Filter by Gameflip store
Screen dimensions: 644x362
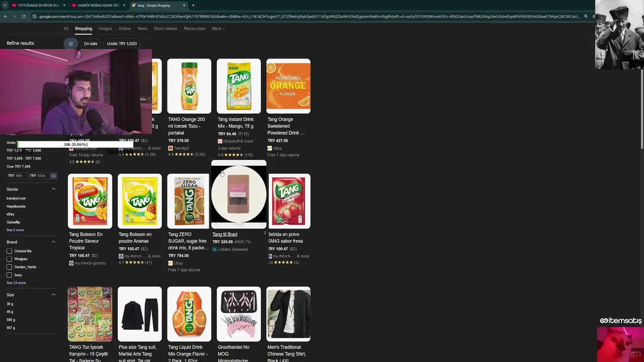pyautogui.click(x=13, y=222)
